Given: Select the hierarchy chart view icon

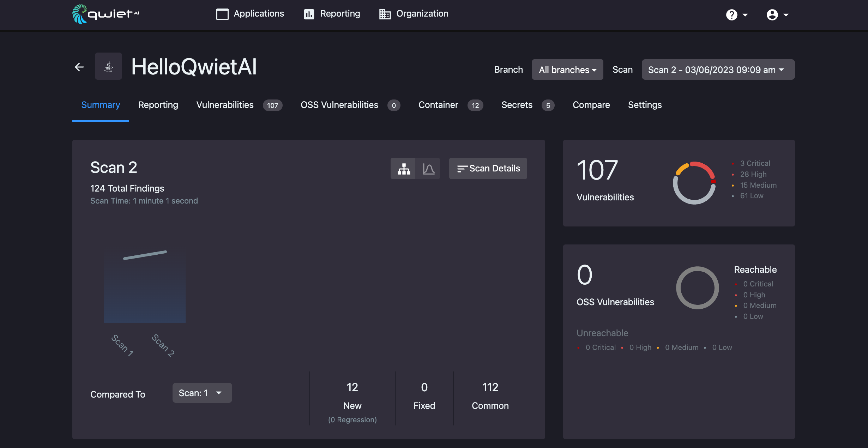Looking at the screenshot, I should pyautogui.click(x=403, y=169).
